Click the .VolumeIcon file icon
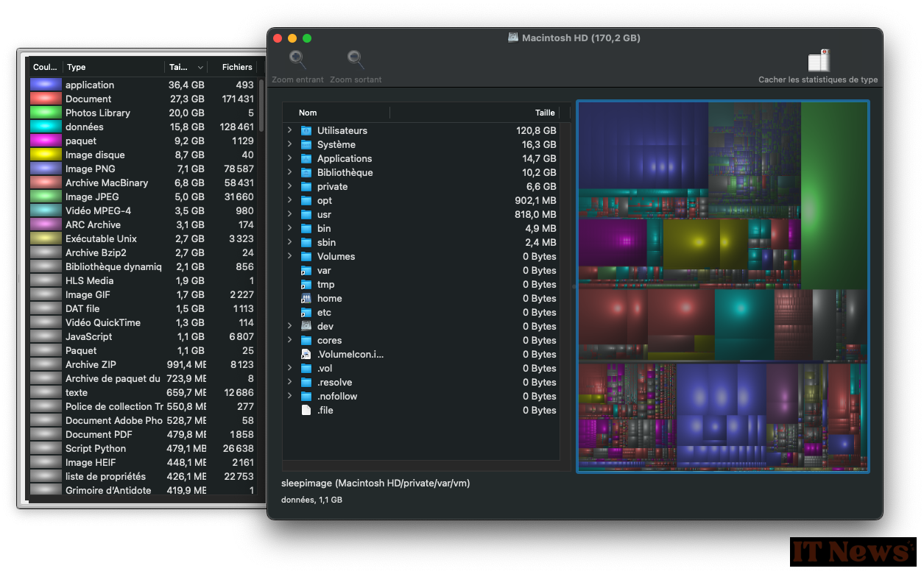This screenshot has height=574, width=924. tap(306, 354)
